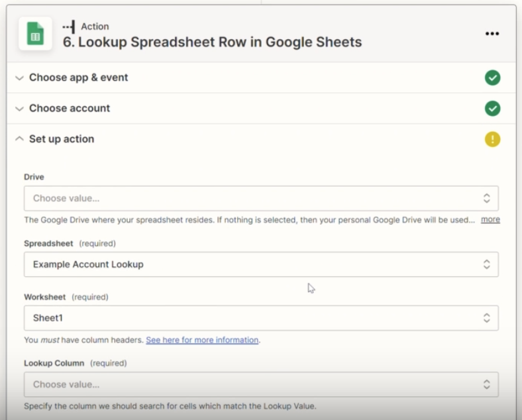Click the 'Lookup Column' field label
Screen dimensions: 522x420
pyautogui.click(x=54, y=363)
